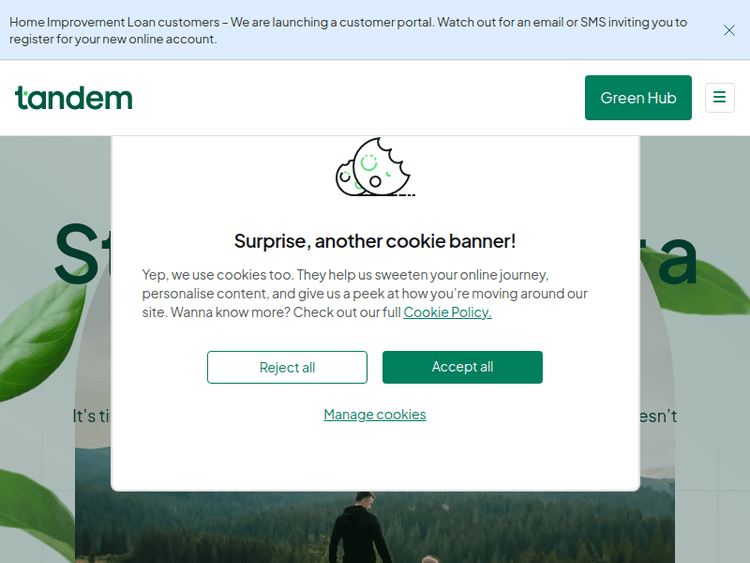Screen dimensions: 750x563
Task: Click the 'Surprise, another cookie banner!' heading
Action: (x=375, y=241)
